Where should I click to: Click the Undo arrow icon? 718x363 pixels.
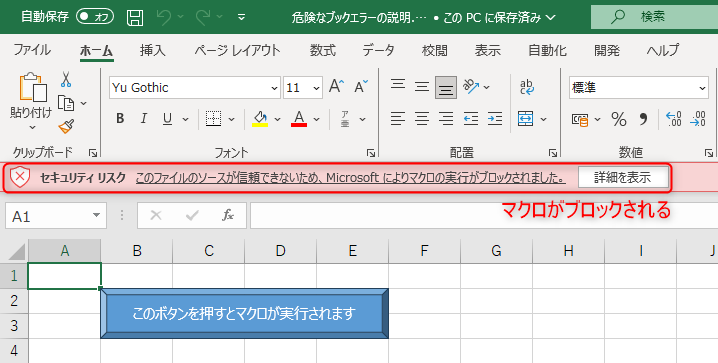point(163,17)
